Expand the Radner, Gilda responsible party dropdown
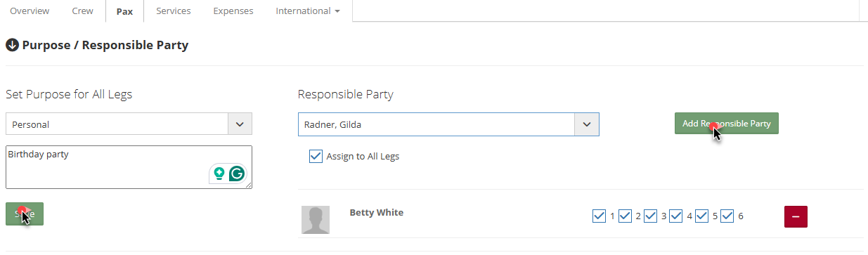This screenshot has width=868, height=255. (x=448, y=124)
